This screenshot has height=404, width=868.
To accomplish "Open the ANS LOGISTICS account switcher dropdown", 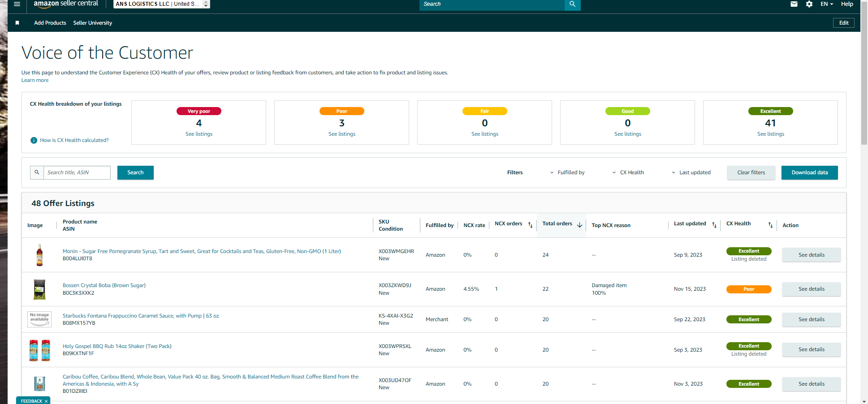I will [161, 4].
